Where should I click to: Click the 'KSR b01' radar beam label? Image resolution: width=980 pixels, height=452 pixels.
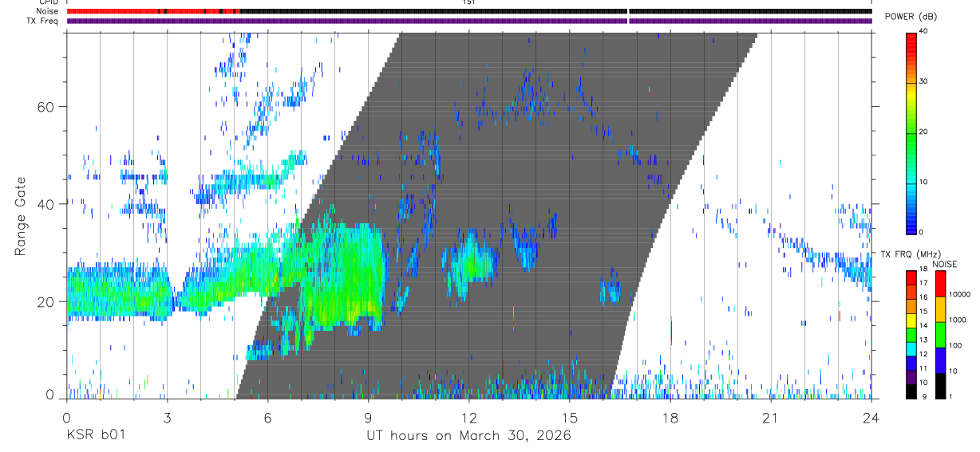(x=95, y=435)
